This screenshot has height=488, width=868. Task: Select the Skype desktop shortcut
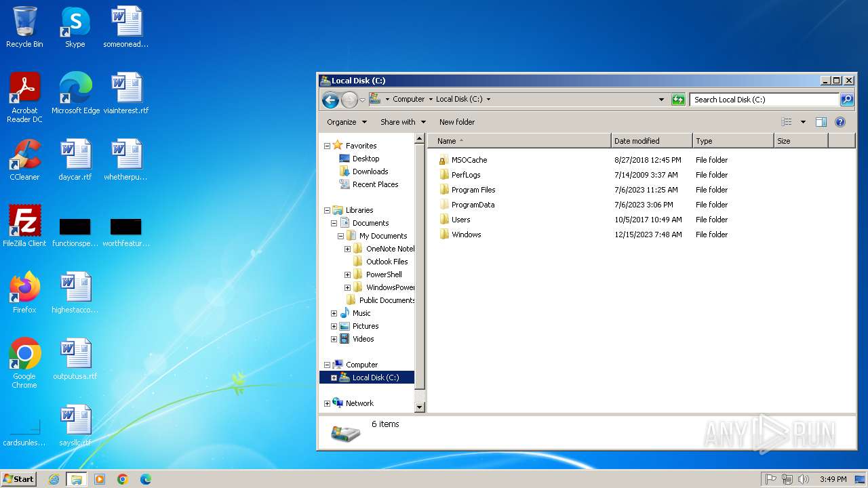75,27
